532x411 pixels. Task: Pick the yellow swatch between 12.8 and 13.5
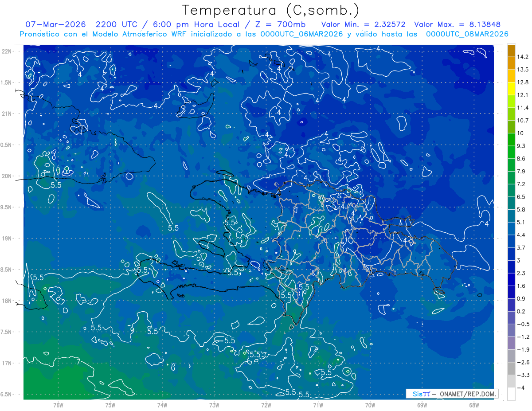point(511,76)
